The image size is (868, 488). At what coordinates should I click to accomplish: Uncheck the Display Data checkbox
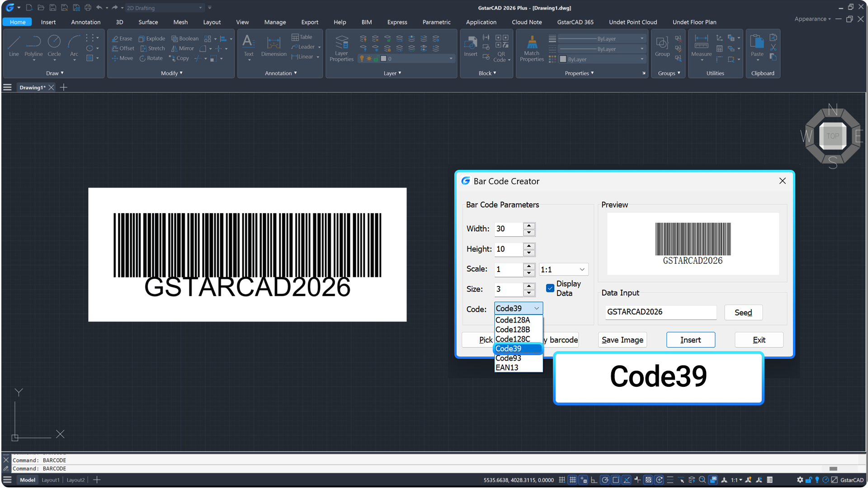point(550,288)
